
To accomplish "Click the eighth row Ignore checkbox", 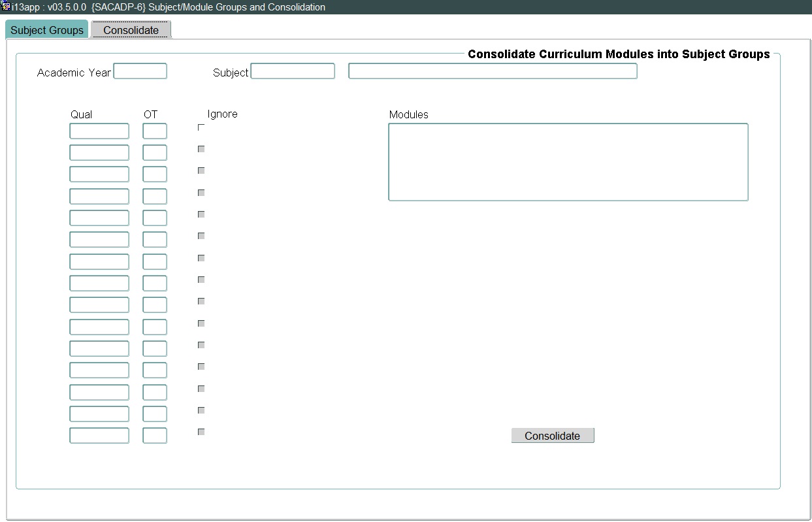I will [201, 280].
